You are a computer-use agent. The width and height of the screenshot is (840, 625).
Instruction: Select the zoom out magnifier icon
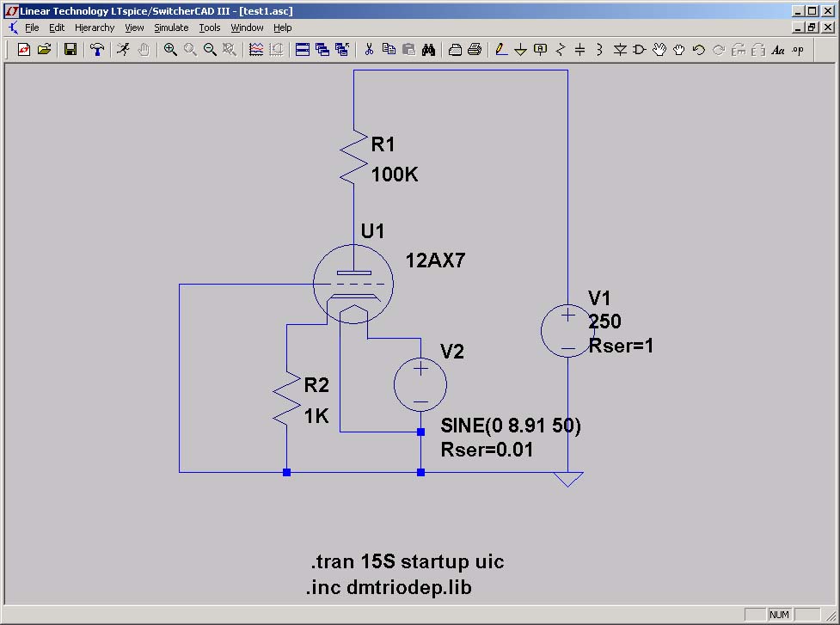tap(210, 50)
